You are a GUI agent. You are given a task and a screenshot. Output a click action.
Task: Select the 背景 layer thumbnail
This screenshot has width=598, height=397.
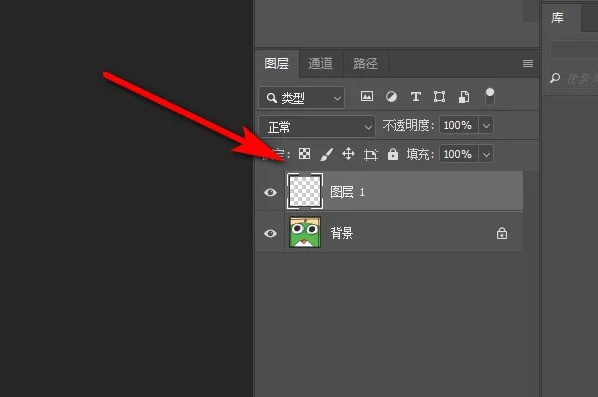tap(305, 232)
